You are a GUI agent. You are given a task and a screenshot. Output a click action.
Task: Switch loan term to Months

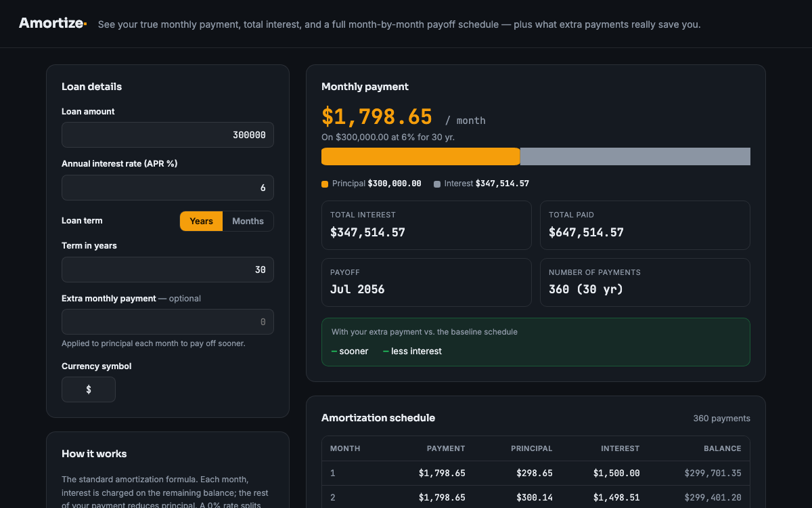click(x=248, y=221)
